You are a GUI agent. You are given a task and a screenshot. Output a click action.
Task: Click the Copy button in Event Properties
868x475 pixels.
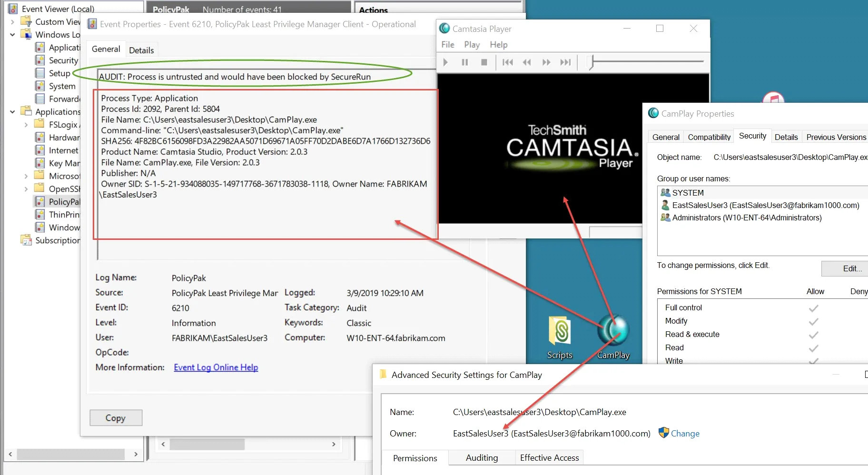[116, 417]
